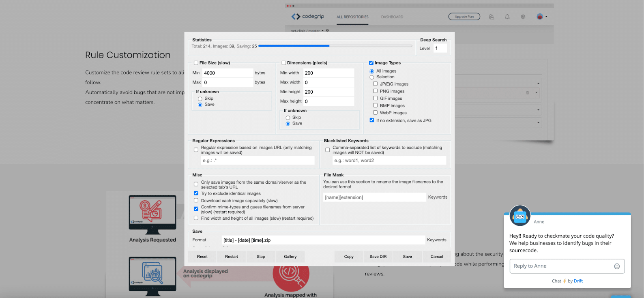The image size is (644, 298).
Task: Open the notifications bell icon
Action: [507, 17]
